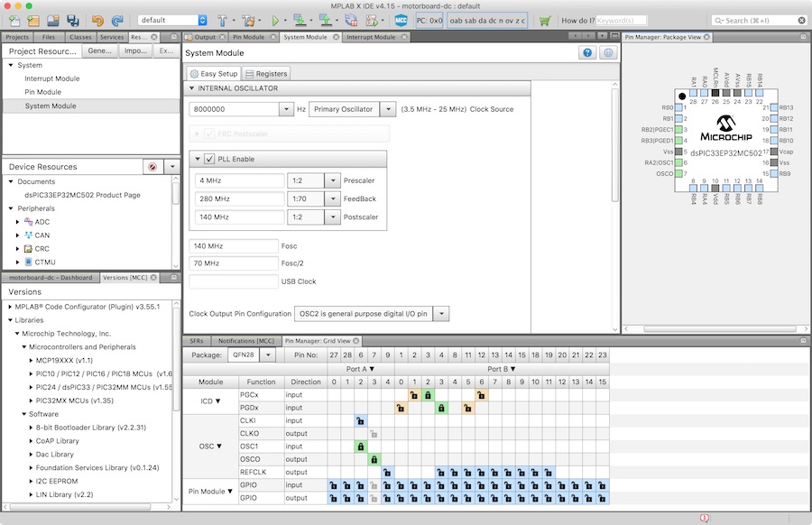Open the Primary Oscillator clock source dropdown

click(388, 109)
